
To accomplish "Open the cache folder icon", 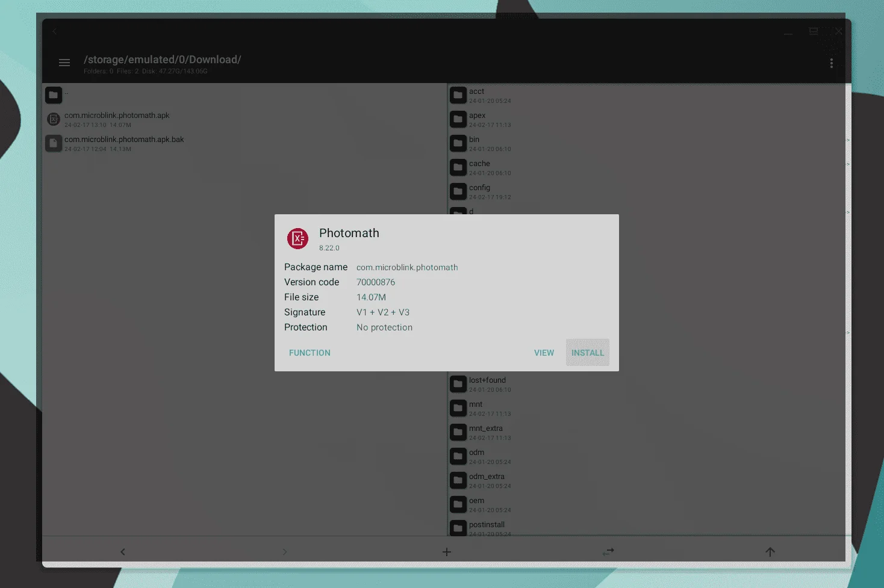I will click(458, 167).
